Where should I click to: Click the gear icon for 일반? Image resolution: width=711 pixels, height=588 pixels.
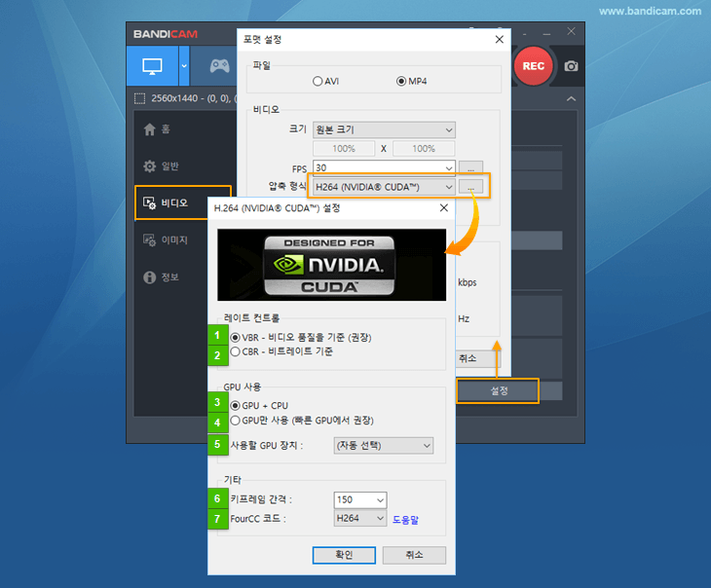pyautogui.click(x=149, y=166)
